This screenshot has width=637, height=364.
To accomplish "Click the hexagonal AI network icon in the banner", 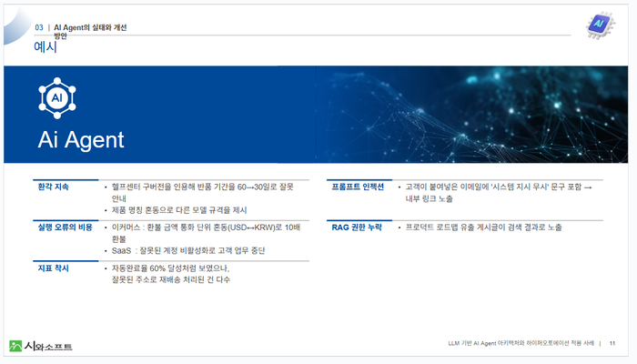I will [57, 98].
